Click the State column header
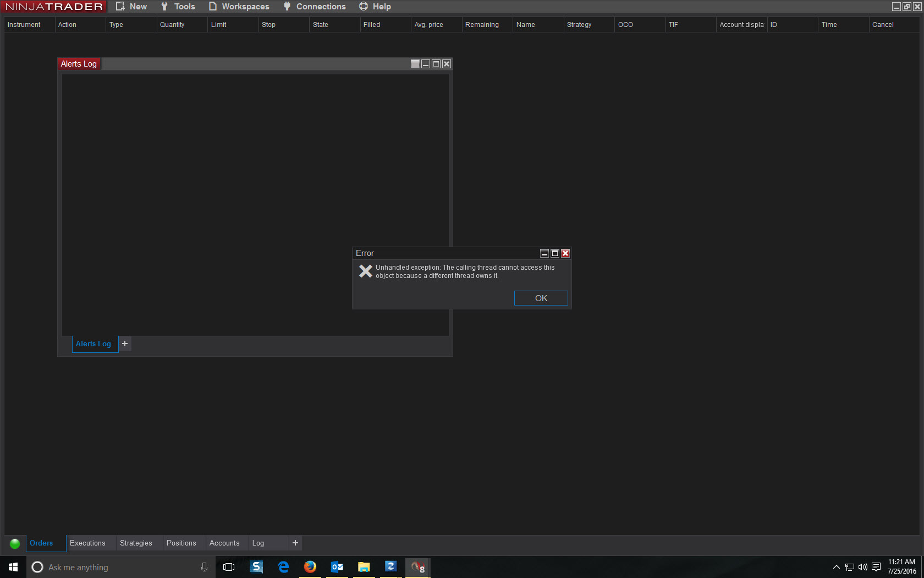Viewport: 924px width, 578px height. (334, 25)
